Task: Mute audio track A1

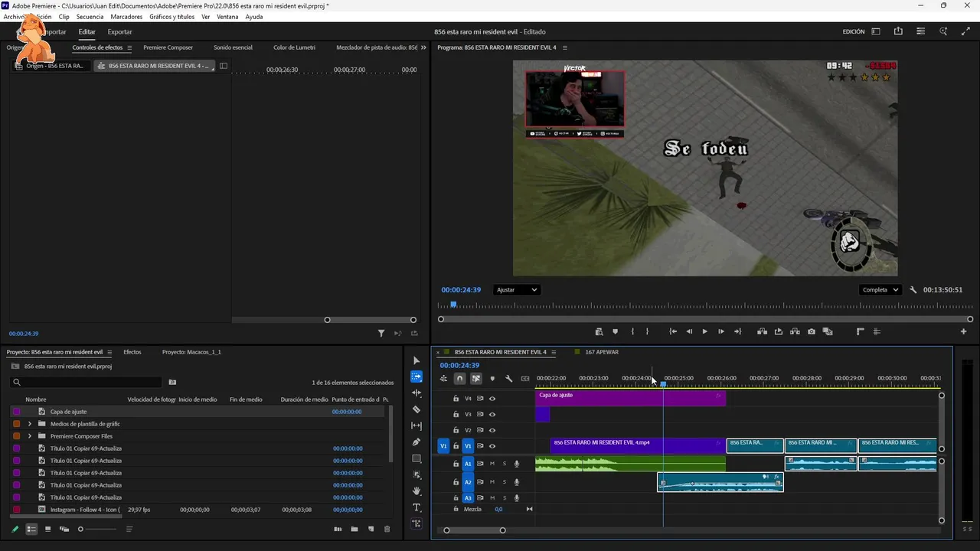Action: click(492, 464)
